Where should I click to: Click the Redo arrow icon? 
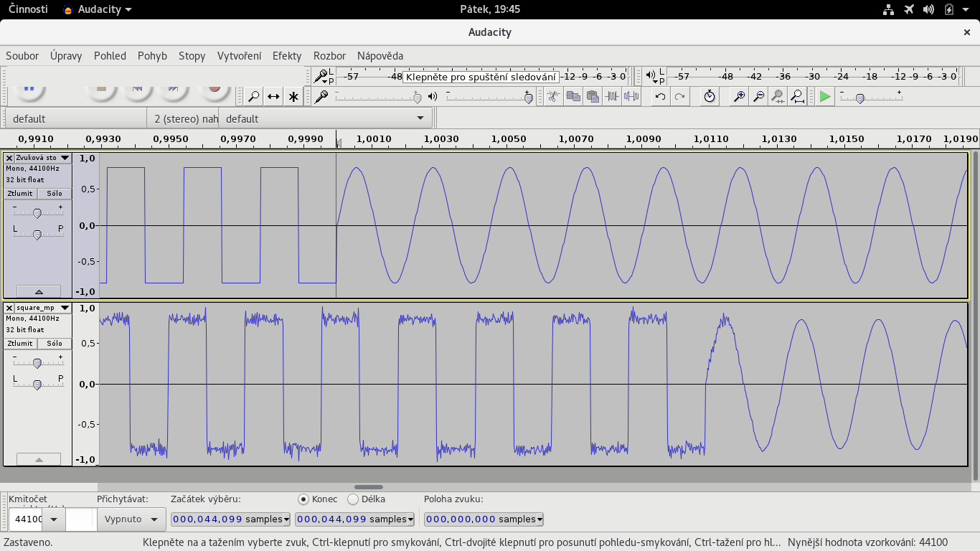[680, 96]
